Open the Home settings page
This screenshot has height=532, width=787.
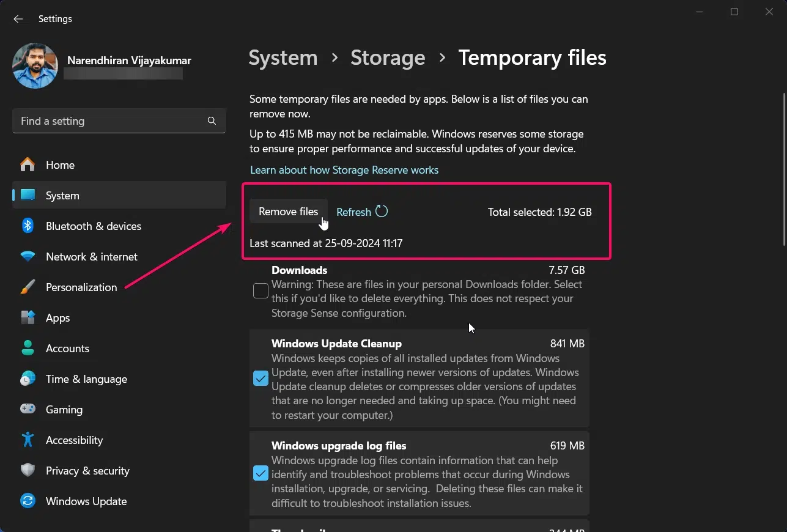click(x=119, y=164)
